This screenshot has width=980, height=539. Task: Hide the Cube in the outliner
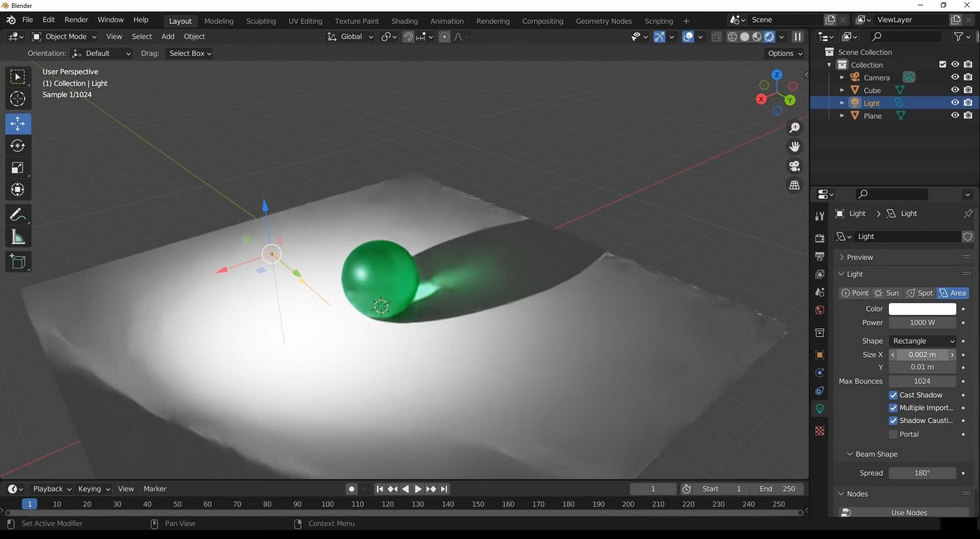955,90
